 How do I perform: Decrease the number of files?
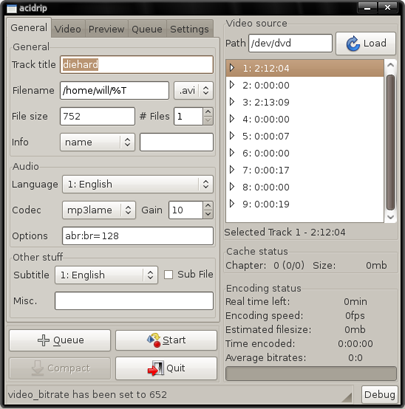coord(208,121)
